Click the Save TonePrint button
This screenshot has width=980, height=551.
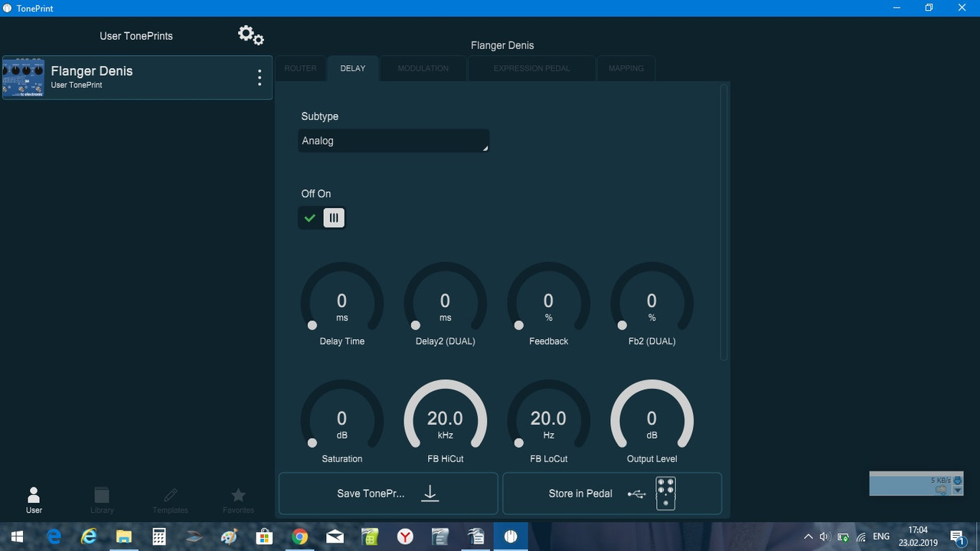pyautogui.click(x=388, y=494)
